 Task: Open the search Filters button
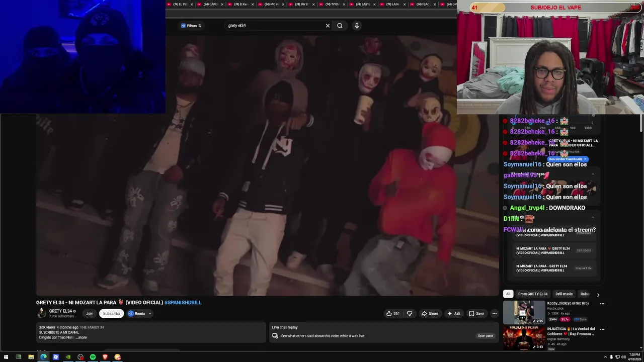click(191, 26)
